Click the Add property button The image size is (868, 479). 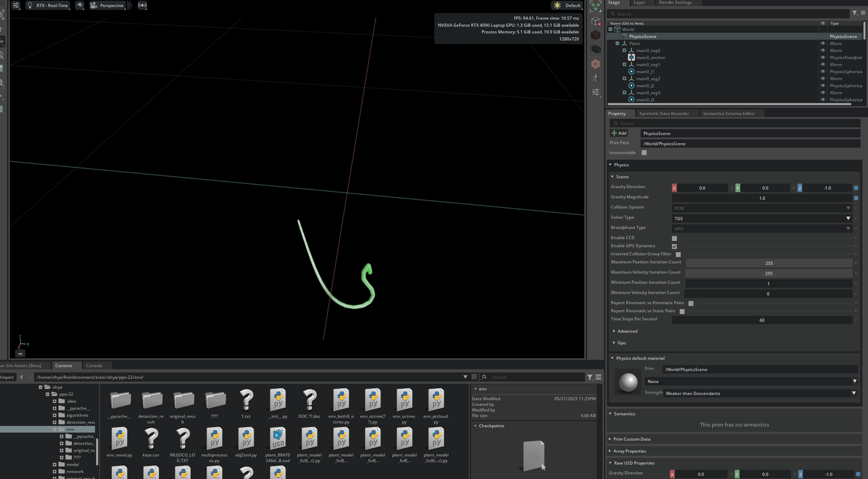(619, 133)
